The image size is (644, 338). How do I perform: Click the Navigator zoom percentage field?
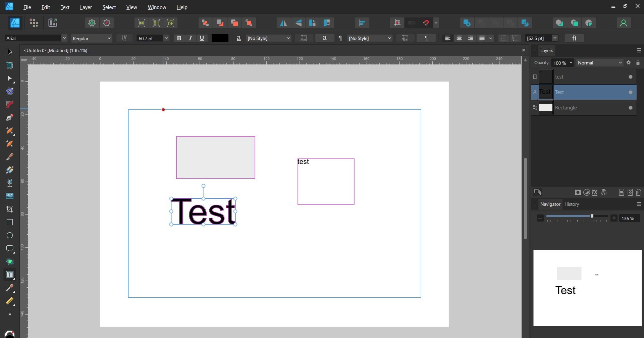coord(629,218)
